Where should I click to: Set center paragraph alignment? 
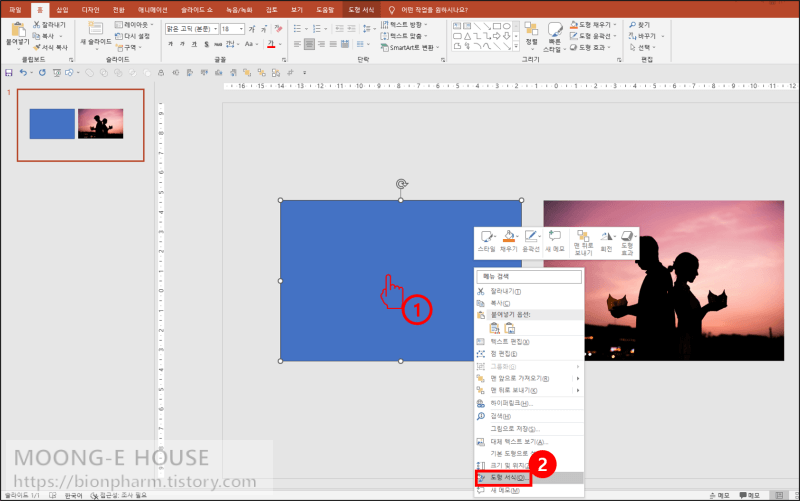pyautogui.click(x=309, y=44)
